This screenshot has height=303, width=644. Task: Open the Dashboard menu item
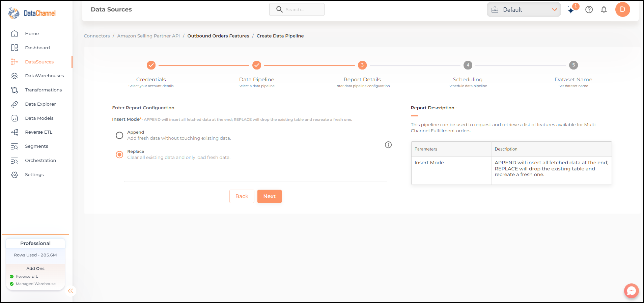pyautogui.click(x=37, y=48)
